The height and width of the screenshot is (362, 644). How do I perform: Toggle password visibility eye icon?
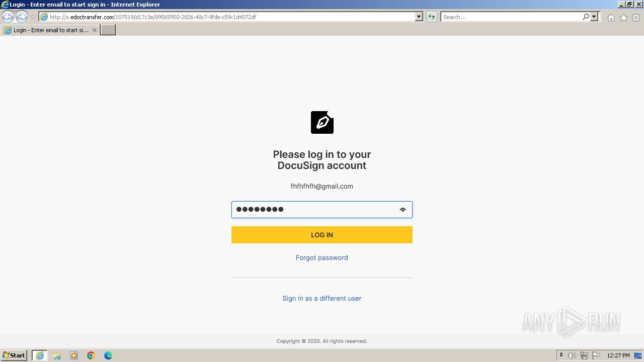pos(403,210)
